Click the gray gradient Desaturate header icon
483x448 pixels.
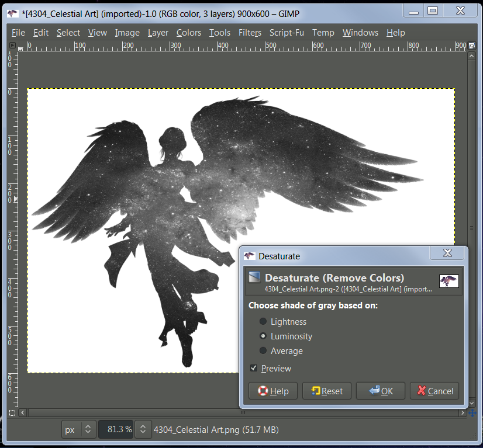click(254, 277)
